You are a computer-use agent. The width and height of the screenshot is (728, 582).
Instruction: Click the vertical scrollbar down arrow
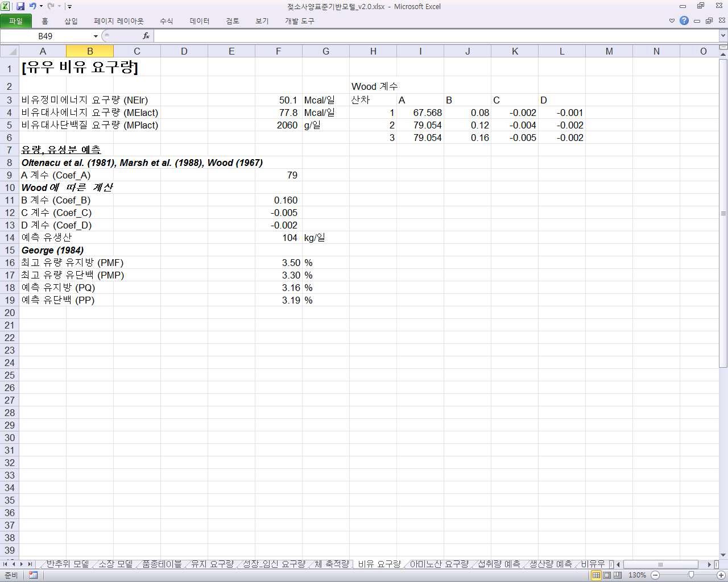[x=723, y=555]
